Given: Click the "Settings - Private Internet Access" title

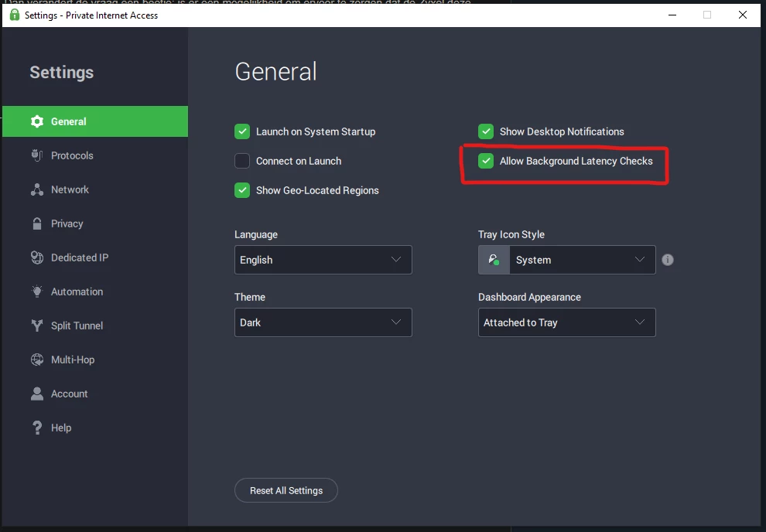Looking at the screenshot, I should (91, 15).
